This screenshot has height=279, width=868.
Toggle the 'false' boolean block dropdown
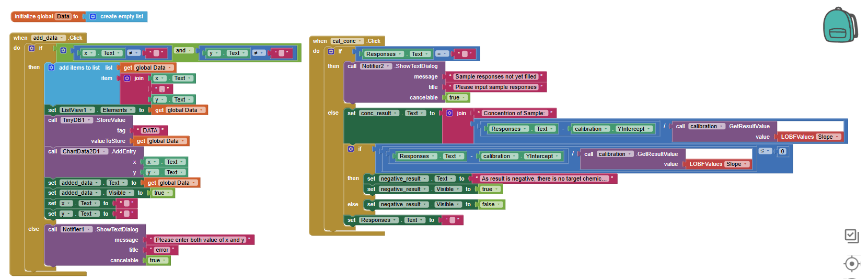pos(492,204)
